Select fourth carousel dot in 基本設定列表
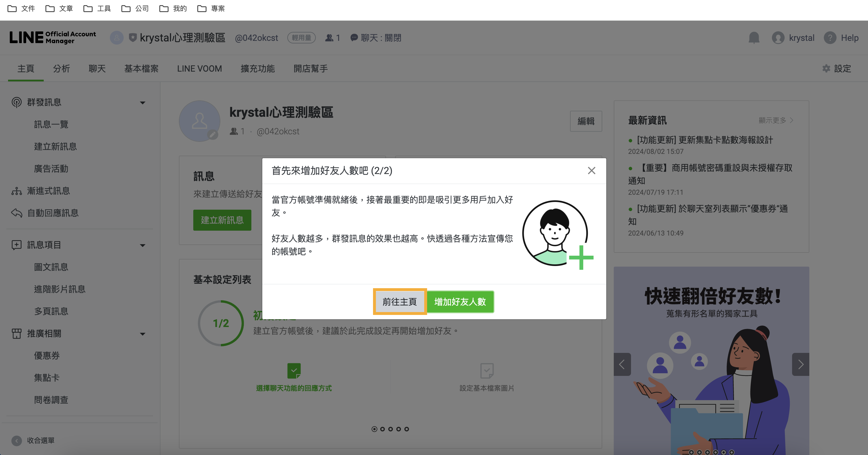Viewport: 868px width, 455px height. [399, 429]
